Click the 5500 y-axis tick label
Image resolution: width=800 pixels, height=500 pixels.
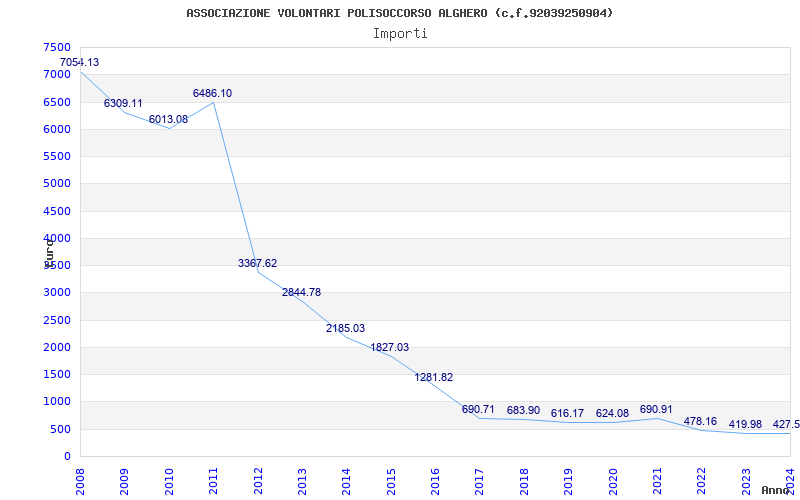point(57,156)
